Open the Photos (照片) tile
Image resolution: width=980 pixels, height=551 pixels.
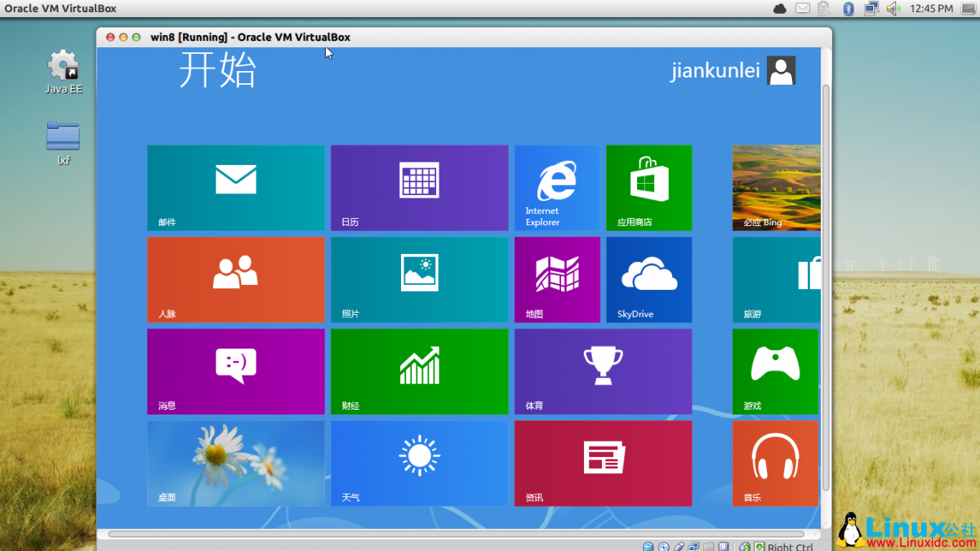(x=419, y=279)
